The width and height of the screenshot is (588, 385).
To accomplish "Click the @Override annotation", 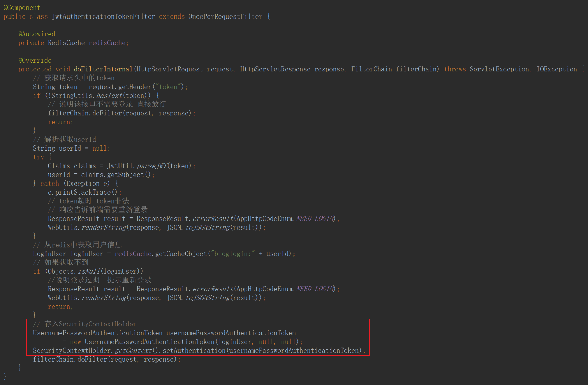I will pyautogui.click(x=35, y=60).
